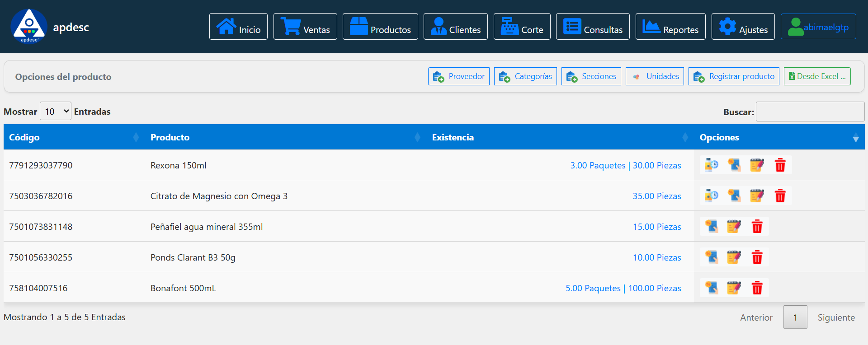Click the edit notepad icon for Bonafont 500mL
868x345 pixels.
coord(734,288)
